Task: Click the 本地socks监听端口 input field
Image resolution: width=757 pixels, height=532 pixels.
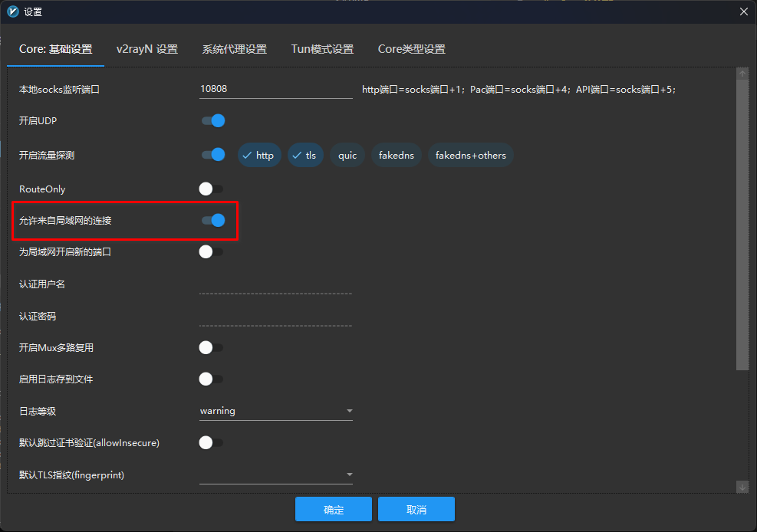Action: click(275, 89)
